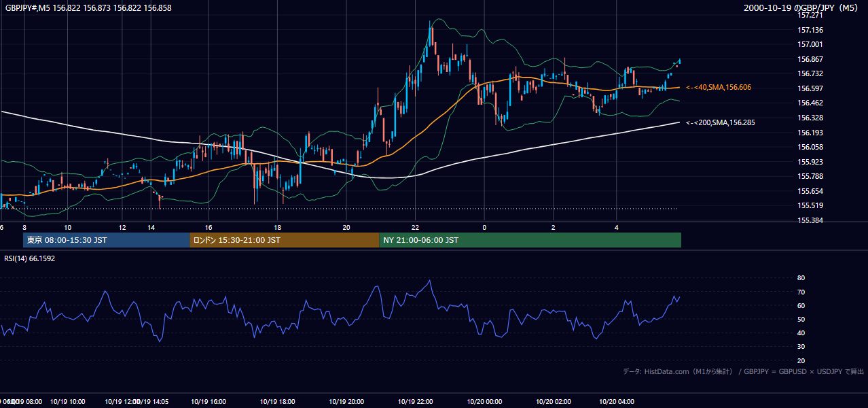Click RSI scale value 50
The height and width of the screenshot is (408, 868).
pyautogui.click(x=801, y=319)
